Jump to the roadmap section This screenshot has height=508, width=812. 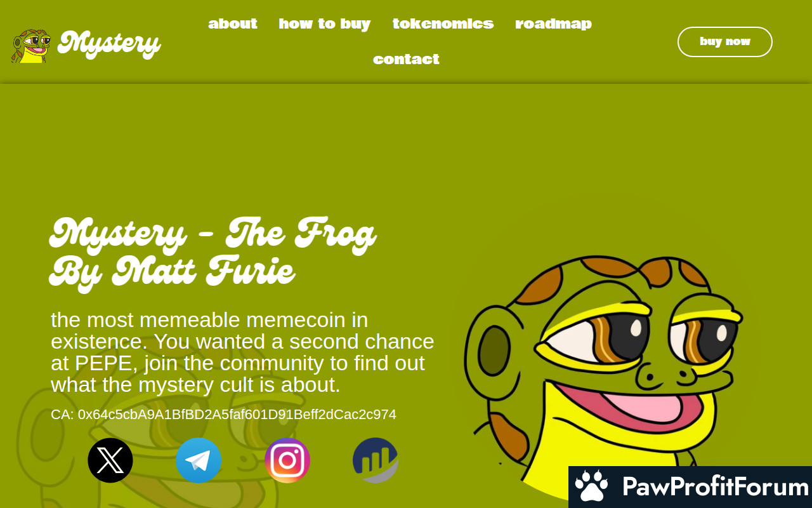point(553,23)
